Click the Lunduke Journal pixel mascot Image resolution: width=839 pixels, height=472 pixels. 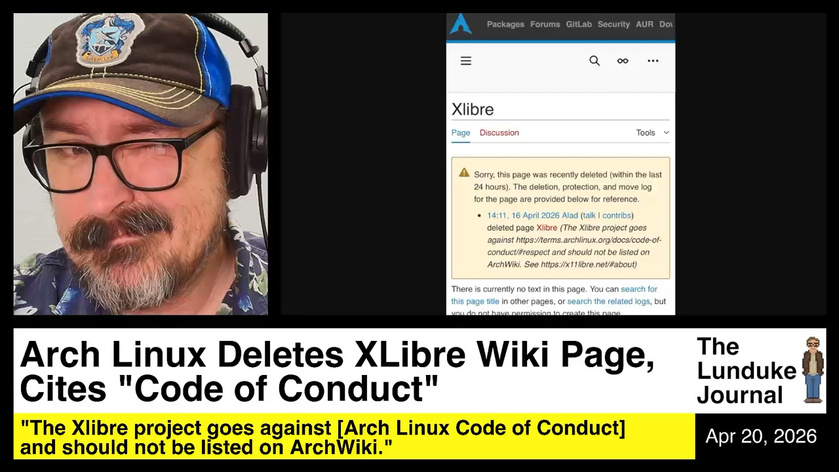click(x=812, y=369)
